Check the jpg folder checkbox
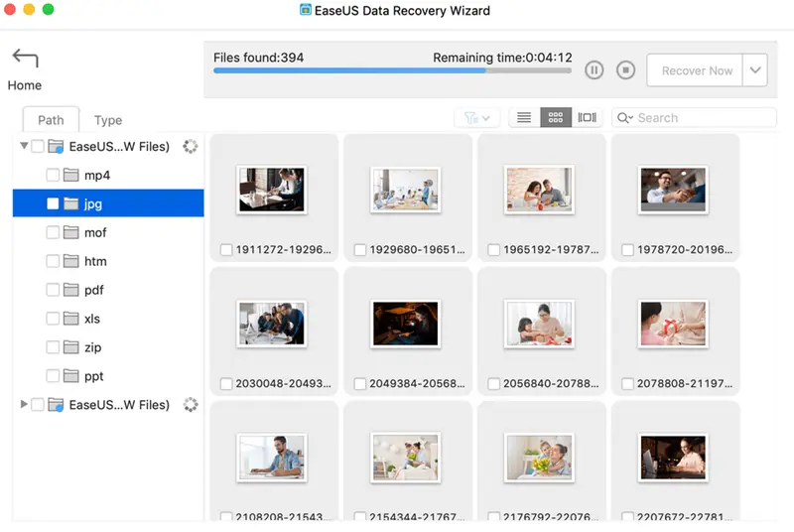 [53, 204]
